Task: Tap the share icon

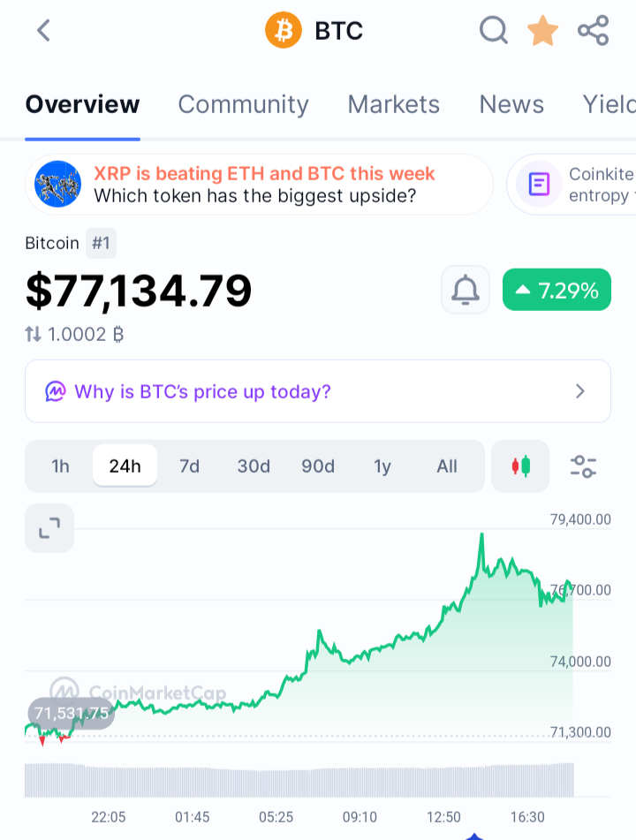Action: (x=593, y=31)
